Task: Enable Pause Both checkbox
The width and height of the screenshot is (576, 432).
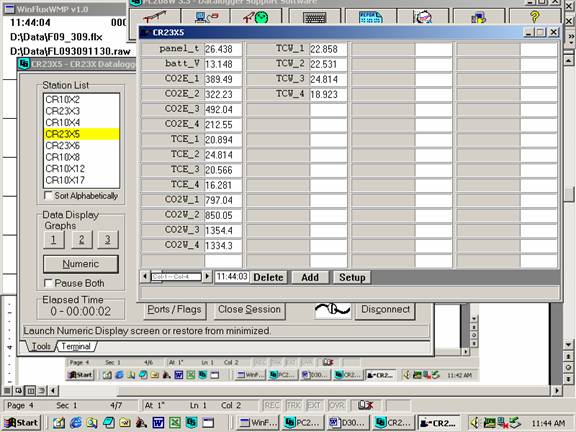Action: tap(48, 283)
